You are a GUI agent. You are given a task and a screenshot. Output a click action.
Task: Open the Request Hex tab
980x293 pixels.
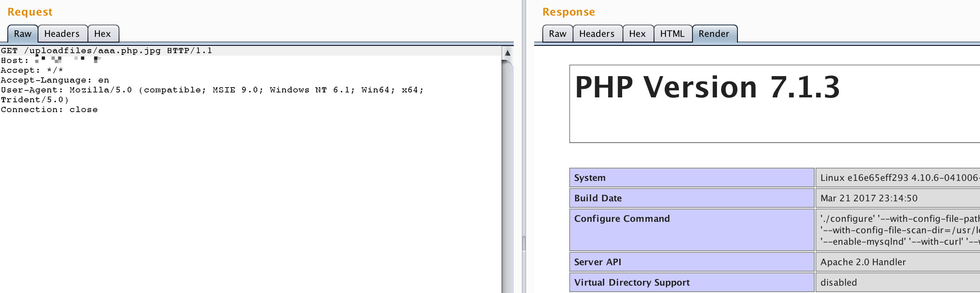point(103,34)
